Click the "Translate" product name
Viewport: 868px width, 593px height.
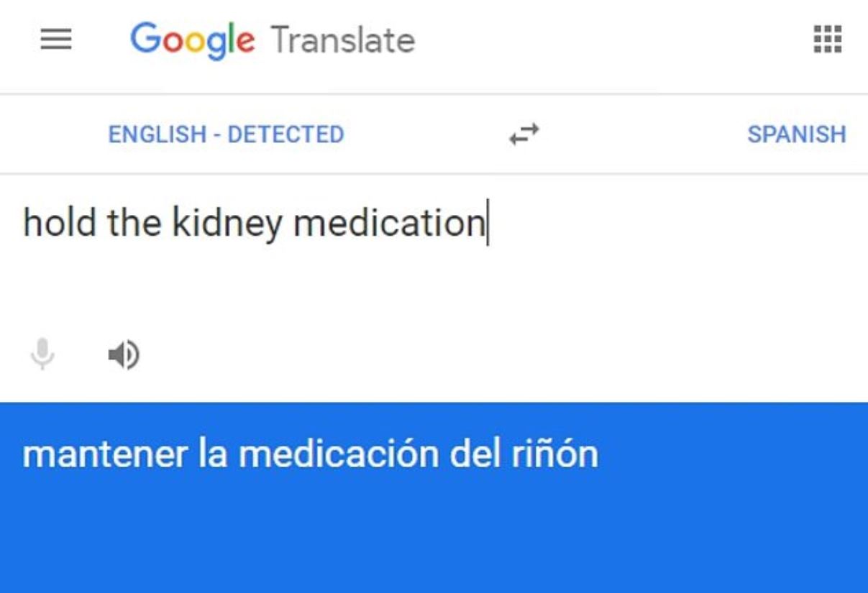(x=342, y=40)
